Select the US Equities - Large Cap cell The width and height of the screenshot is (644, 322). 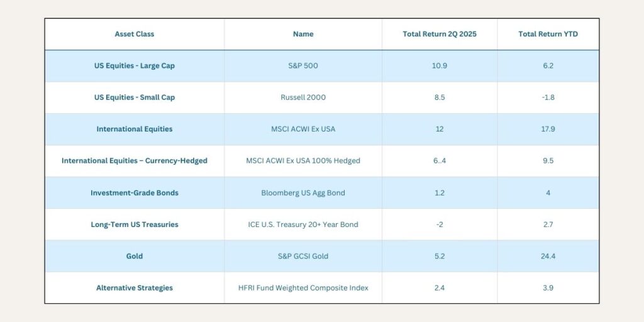(x=134, y=66)
